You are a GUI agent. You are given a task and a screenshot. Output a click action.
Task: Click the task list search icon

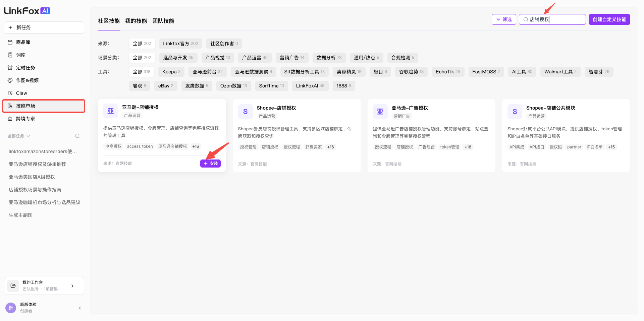(77, 136)
